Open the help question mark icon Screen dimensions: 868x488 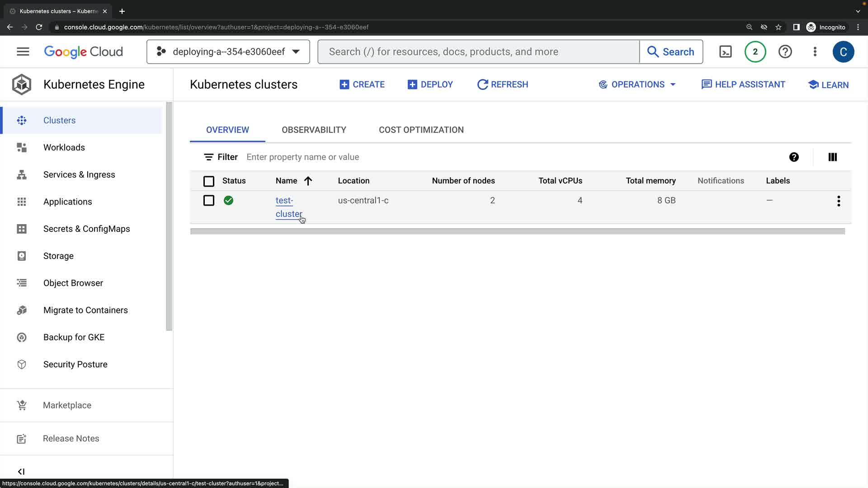coord(785,52)
